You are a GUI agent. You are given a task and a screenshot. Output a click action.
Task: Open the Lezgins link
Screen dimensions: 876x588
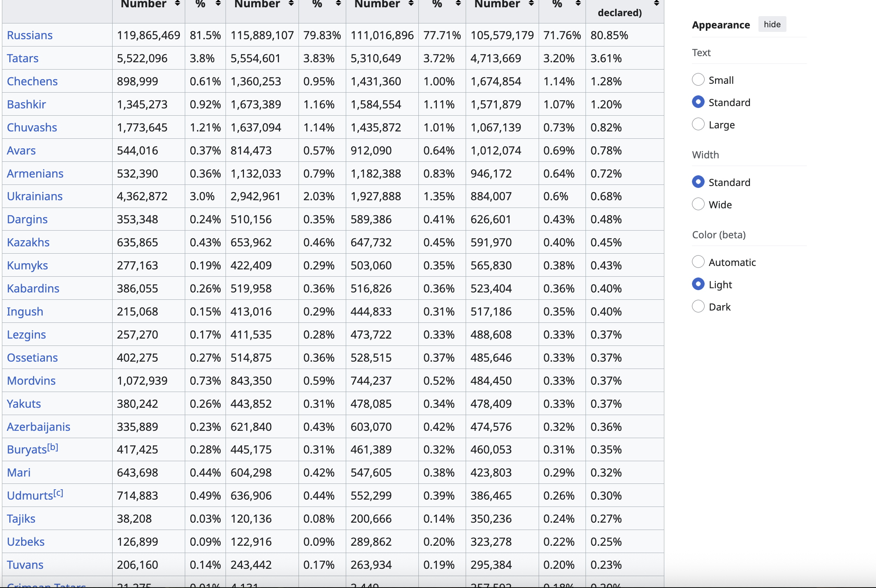click(x=26, y=335)
